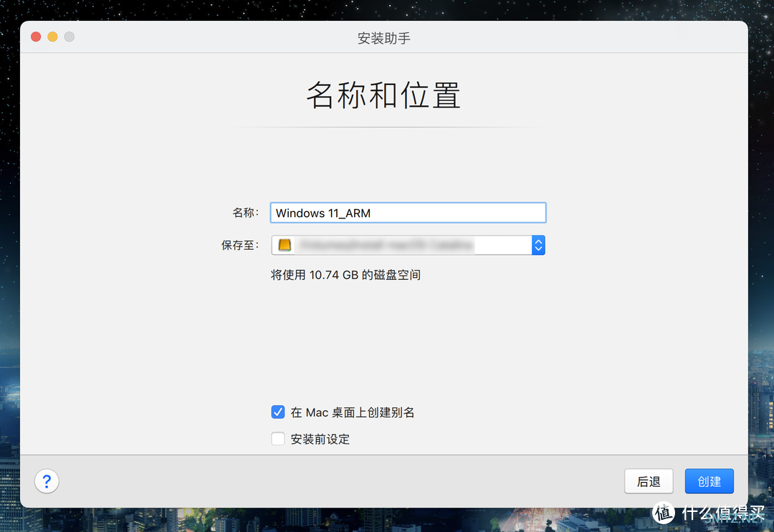The height and width of the screenshot is (532, 774).
Task: Uncheck 在 Mac 桌面上创建别名 checkbox
Action: pyautogui.click(x=278, y=412)
